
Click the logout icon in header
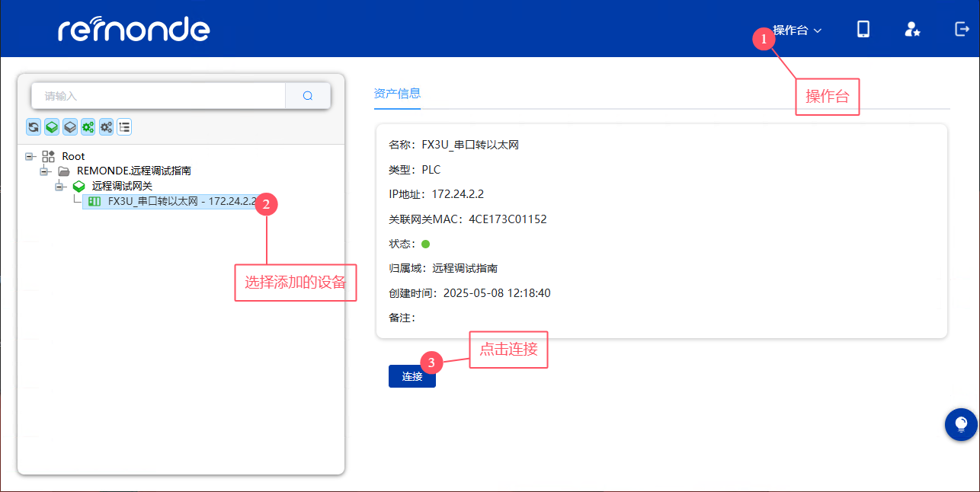(x=961, y=29)
